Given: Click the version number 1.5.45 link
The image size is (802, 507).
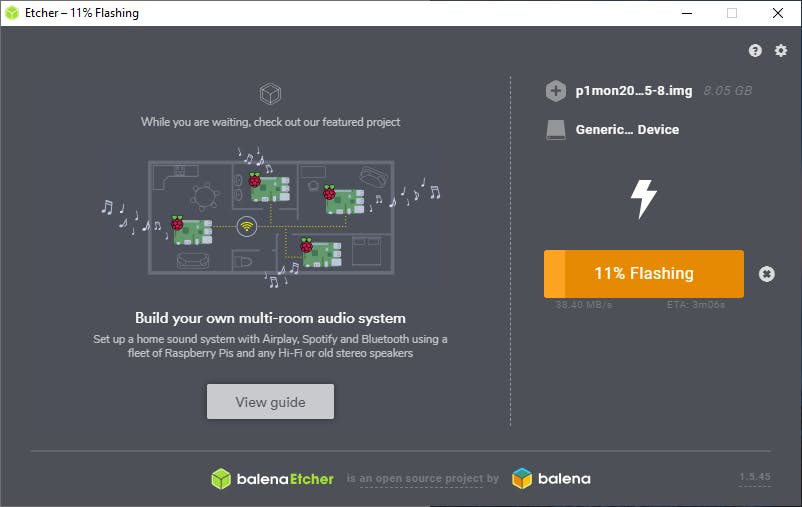Looking at the screenshot, I should [x=754, y=477].
